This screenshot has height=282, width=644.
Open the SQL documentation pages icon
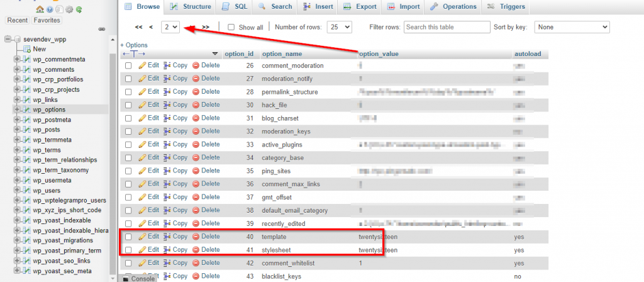pos(59,9)
